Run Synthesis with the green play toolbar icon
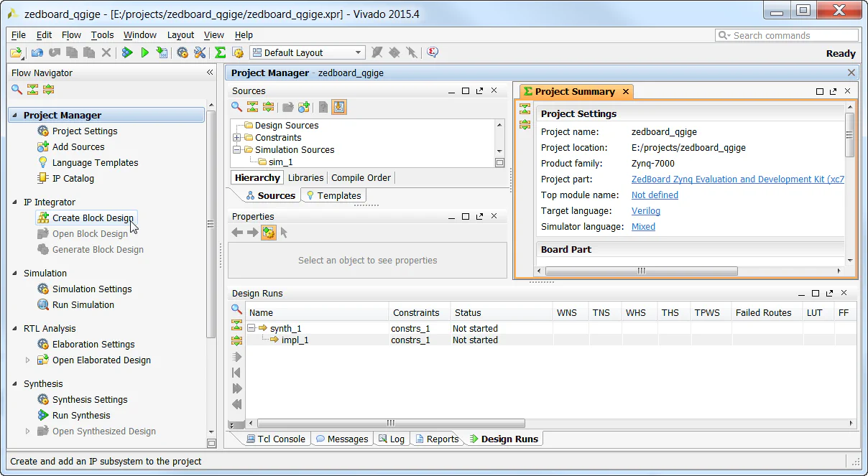The height and width of the screenshot is (476, 868). coord(144,52)
